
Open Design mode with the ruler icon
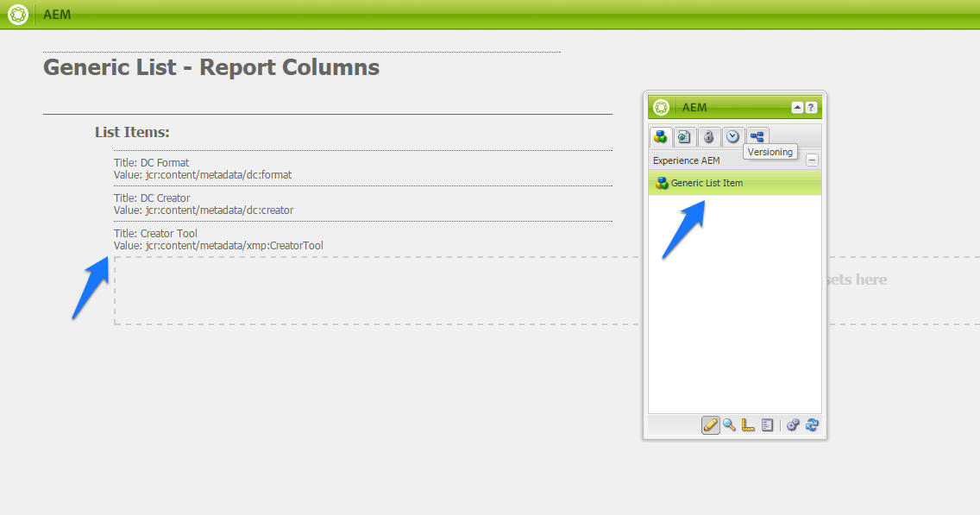pyautogui.click(x=747, y=424)
